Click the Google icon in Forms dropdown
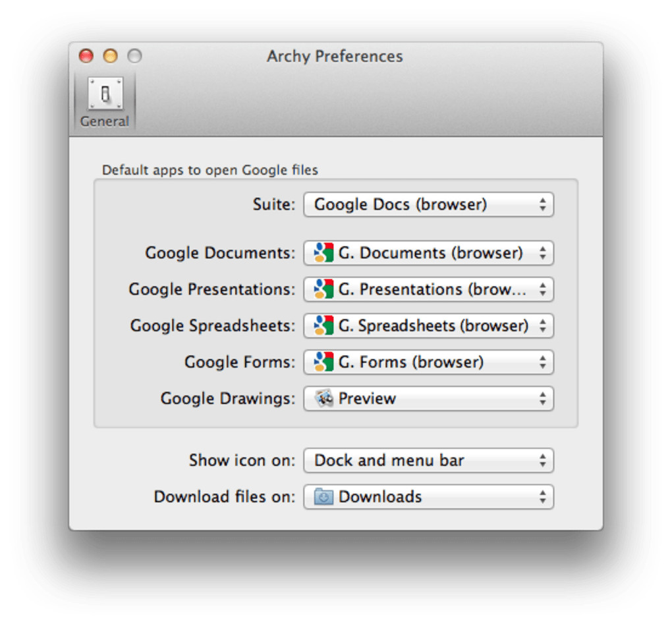The image size is (672, 626). [x=323, y=362]
